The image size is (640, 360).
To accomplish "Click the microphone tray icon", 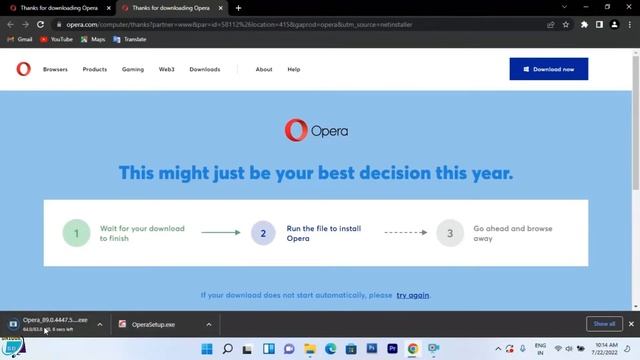I will point(523,349).
